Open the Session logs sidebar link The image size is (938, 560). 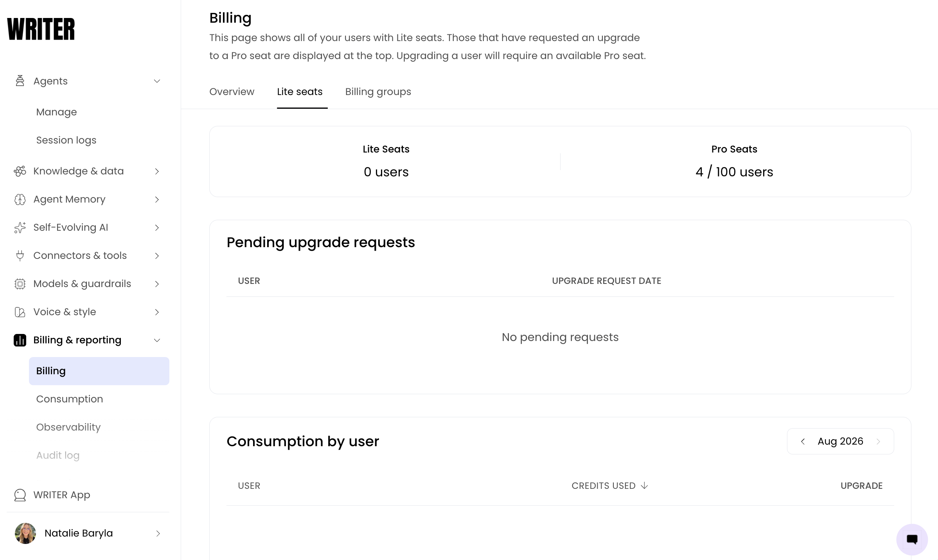coord(66,140)
